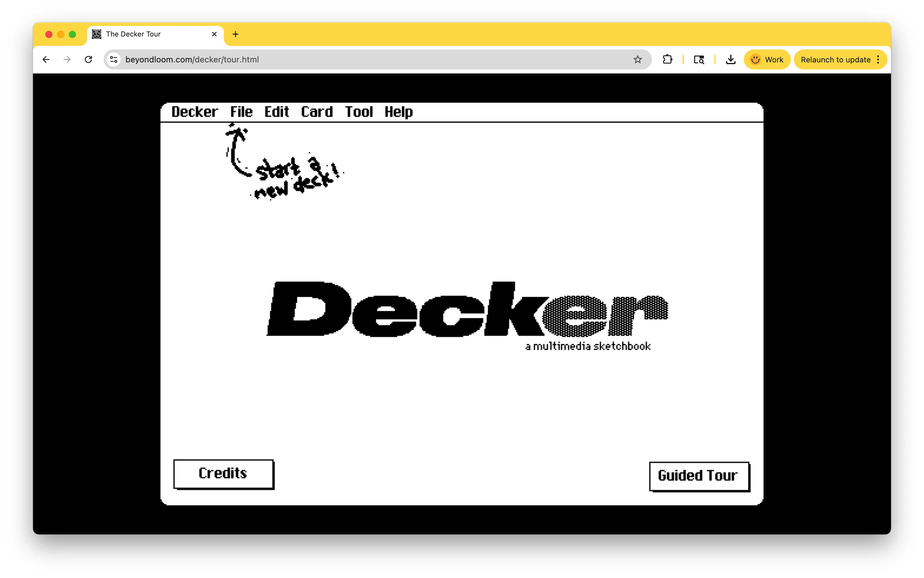The width and height of the screenshot is (924, 578).
Task: Open the Downloads icon
Action: coord(731,60)
